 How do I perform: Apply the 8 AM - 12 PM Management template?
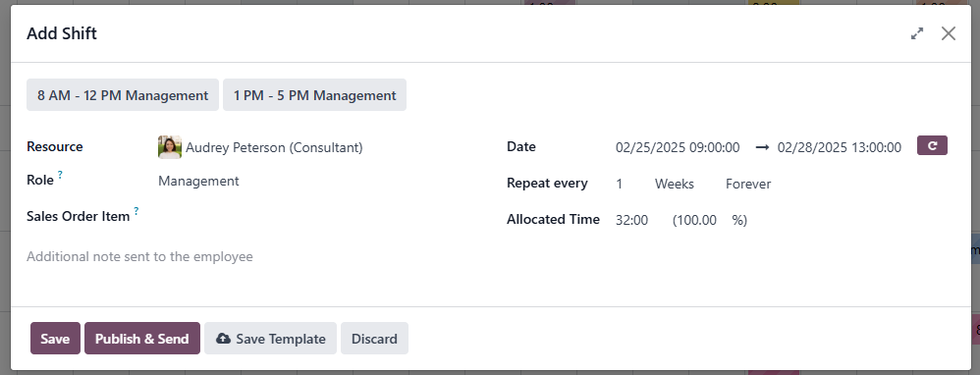123,95
